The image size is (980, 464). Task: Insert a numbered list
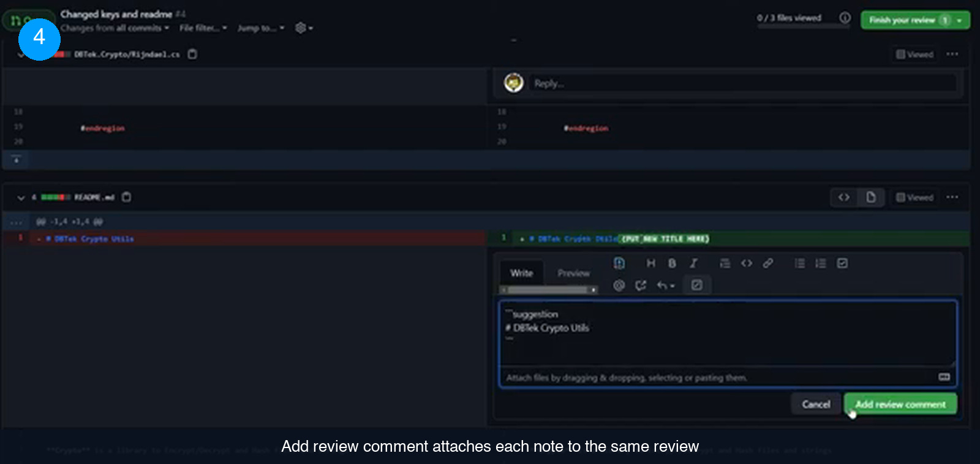(821, 263)
